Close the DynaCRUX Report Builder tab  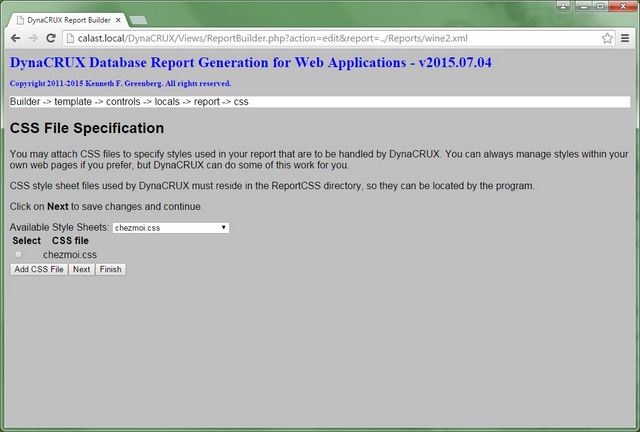click(118, 20)
